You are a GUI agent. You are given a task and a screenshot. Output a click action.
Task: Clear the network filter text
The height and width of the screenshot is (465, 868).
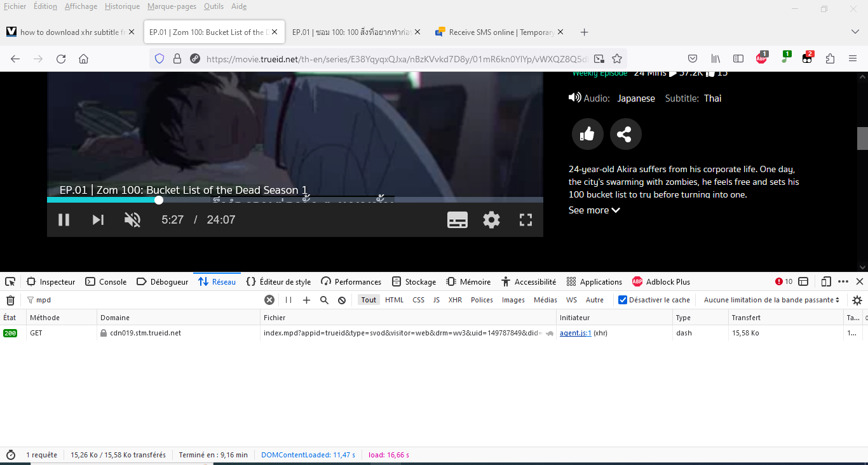269,300
